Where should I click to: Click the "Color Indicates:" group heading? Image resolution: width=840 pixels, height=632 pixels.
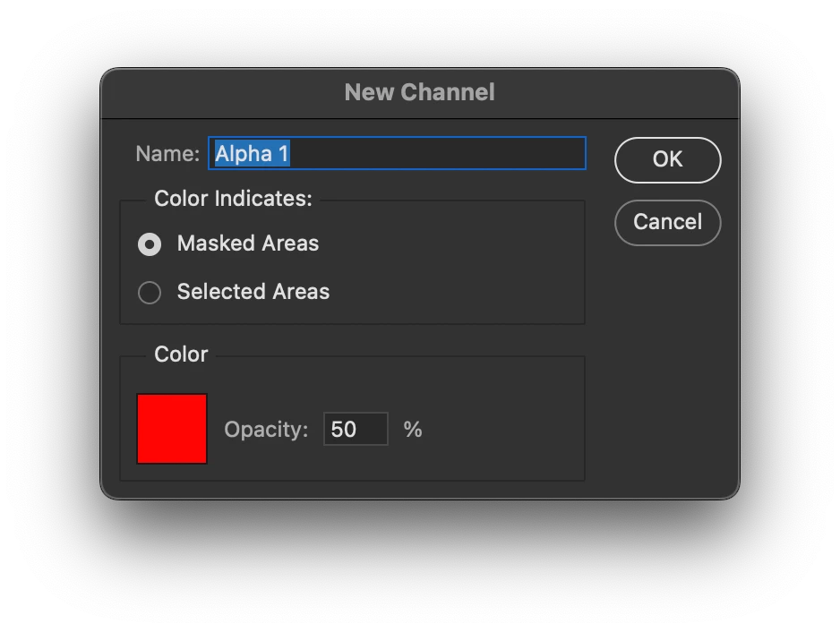pos(233,199)
